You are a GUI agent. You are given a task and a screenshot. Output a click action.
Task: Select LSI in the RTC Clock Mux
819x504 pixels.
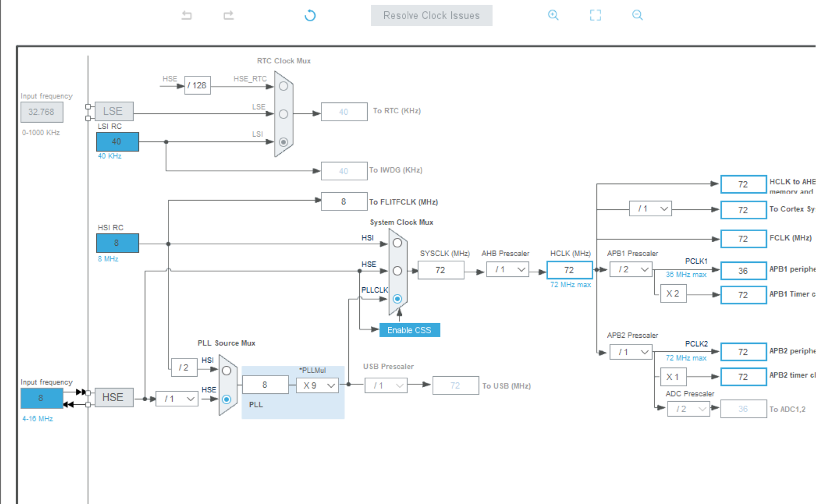[x=283, y=142]
